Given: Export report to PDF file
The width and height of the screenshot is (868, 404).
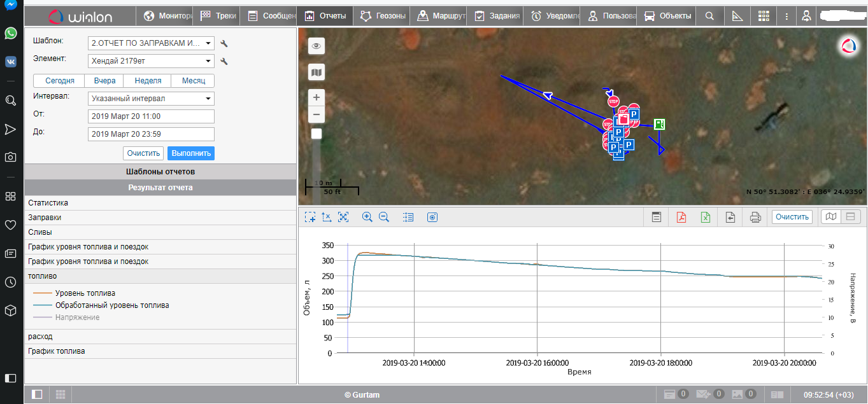Looking at the screenshot, I should 681,217.
